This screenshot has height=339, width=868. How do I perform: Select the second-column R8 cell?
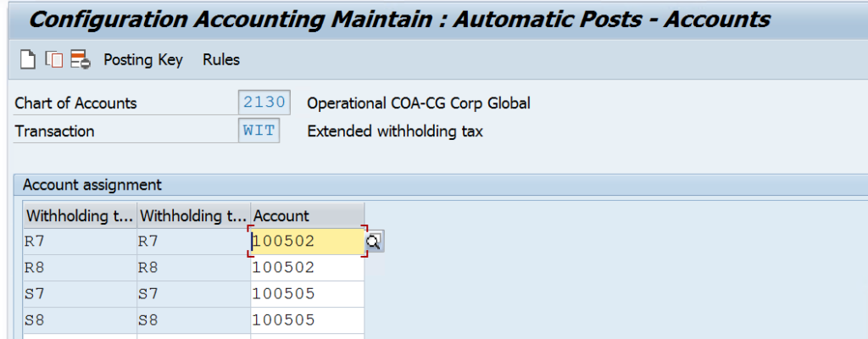(x=193, y=268)
